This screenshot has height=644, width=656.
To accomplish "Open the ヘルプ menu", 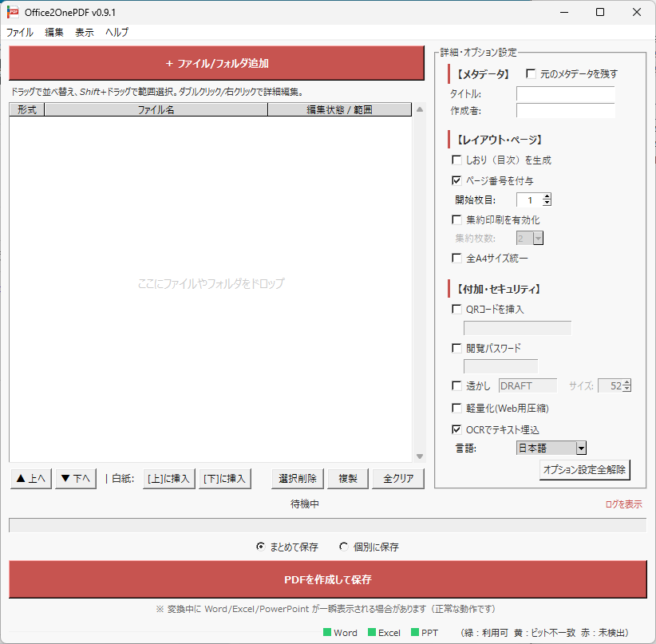I will pyautogui.click(x=117, y=33).
